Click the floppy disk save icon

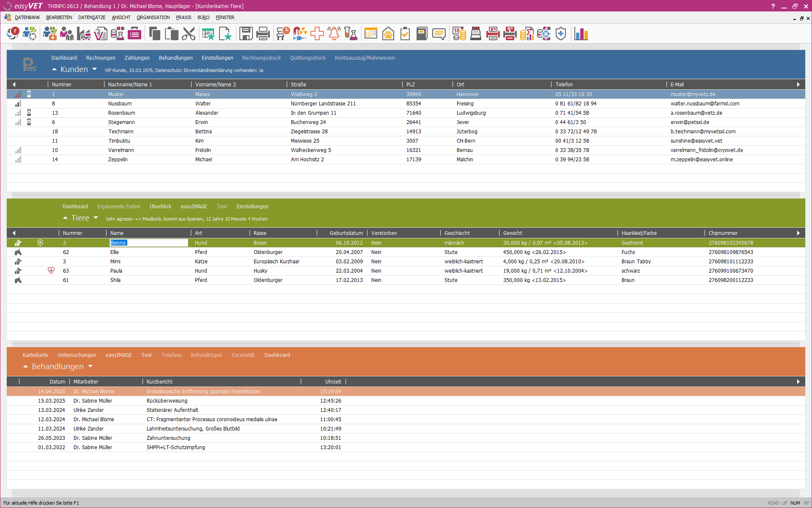pos(246,34)
